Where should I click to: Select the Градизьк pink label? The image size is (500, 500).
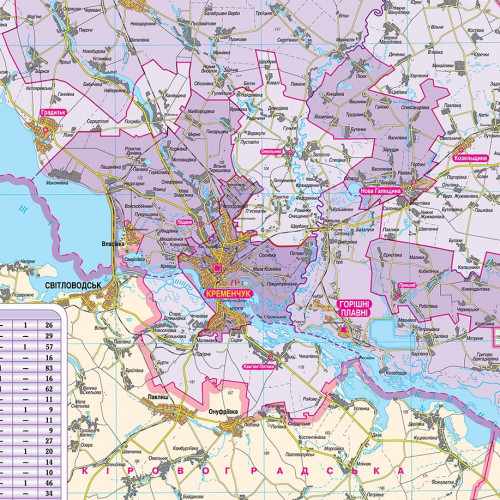tap(53, 112)
